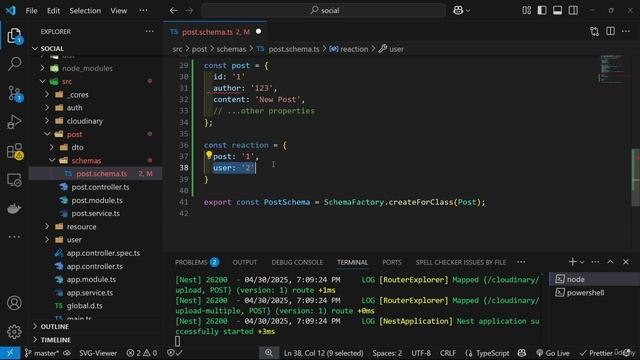640x360 pixels.
Task: Click the master branch in status bar
Action: click(42, 353)
